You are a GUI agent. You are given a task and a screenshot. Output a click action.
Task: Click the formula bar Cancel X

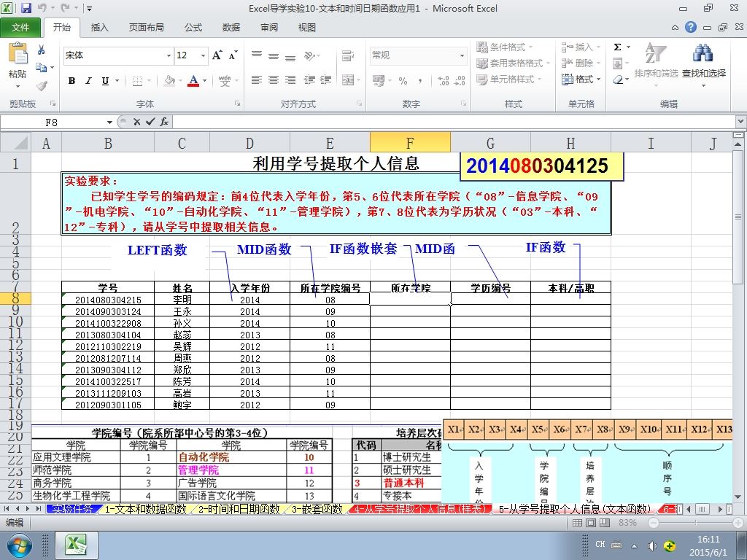click(136, 122)
